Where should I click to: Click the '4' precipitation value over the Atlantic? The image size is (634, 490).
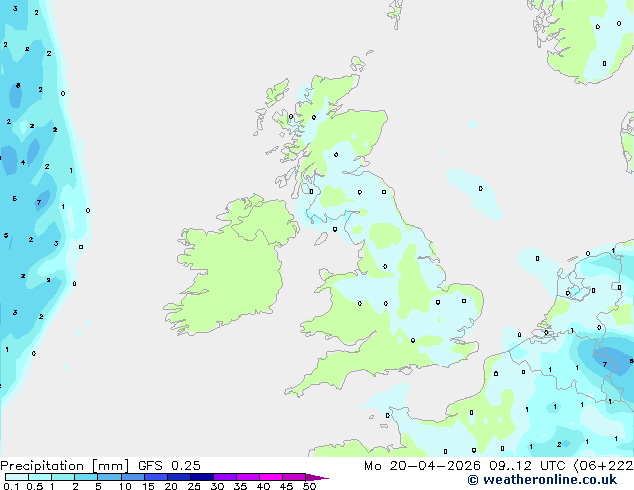[x=23, y=163]
